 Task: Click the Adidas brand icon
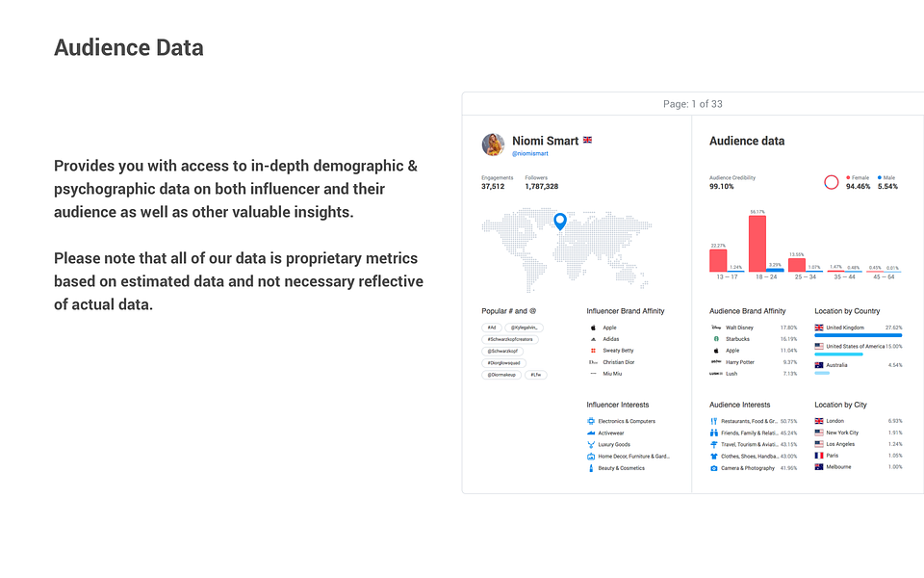[594, 340]
